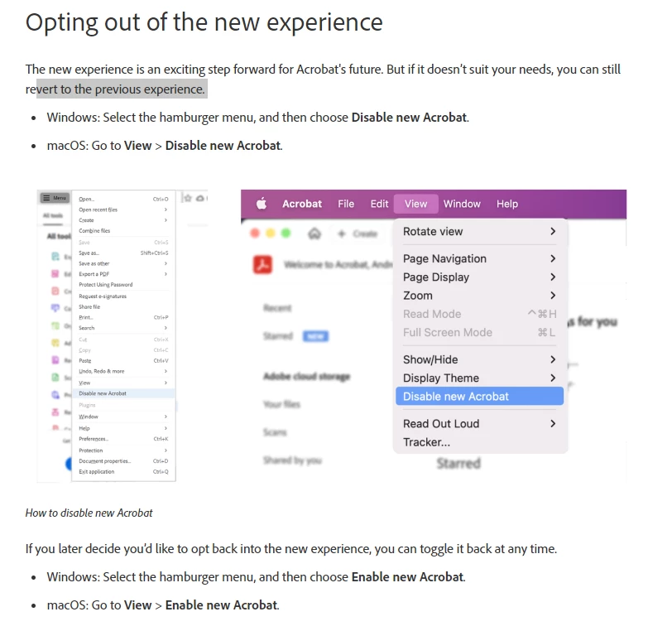The height and width of the screenshot is (631, 672).
Task: Click the blue NEW badge beside Starred
Action: 315,336
